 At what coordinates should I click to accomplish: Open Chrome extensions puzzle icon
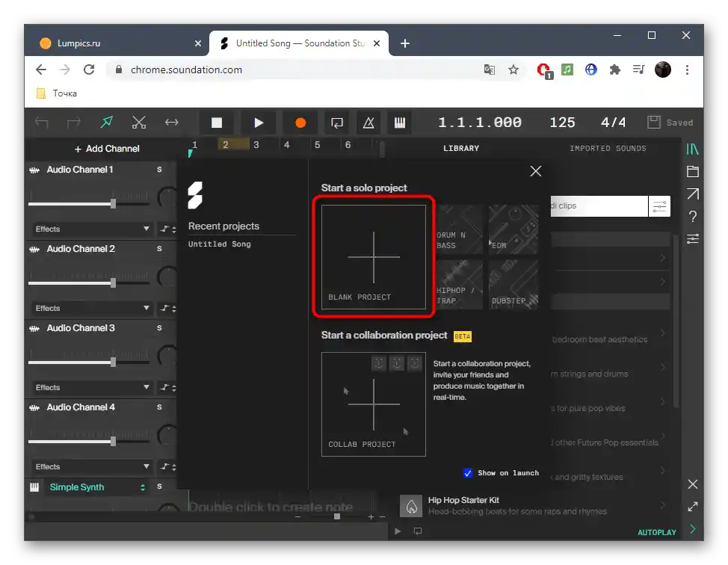[614, 70]
